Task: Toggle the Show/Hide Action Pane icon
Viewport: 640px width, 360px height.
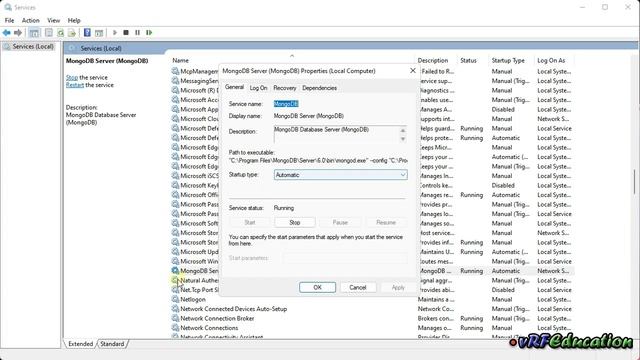Action: point(99,33)
